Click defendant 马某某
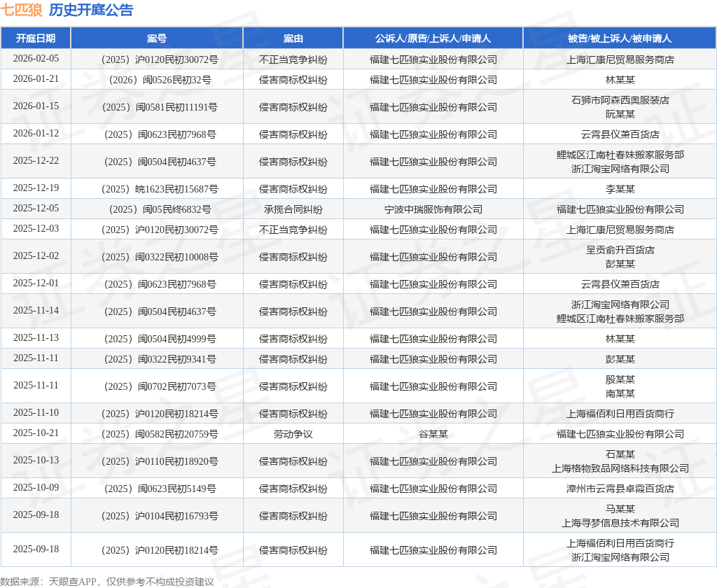 (x=620, y=509)
